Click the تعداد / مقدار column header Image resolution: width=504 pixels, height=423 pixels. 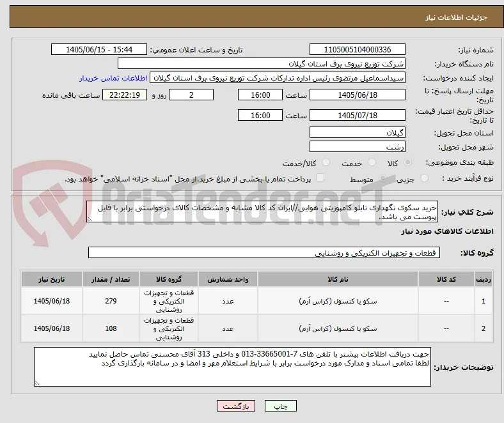[111, 279]
